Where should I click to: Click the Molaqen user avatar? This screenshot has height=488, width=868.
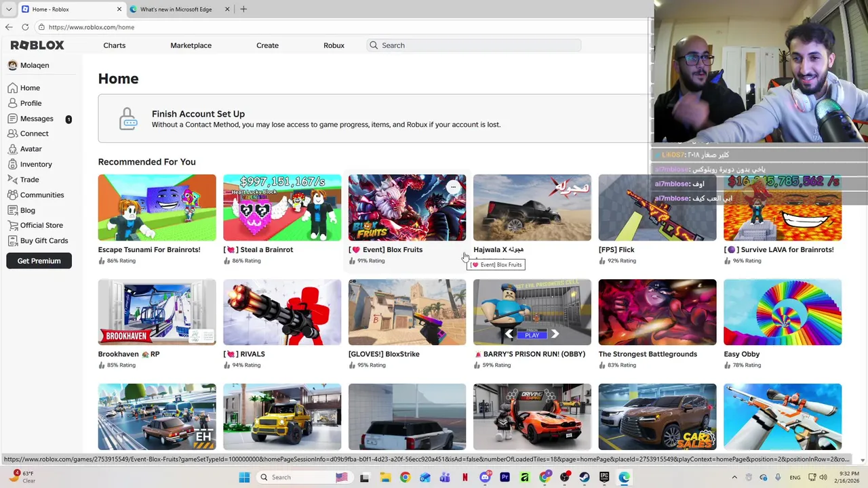click(13, 65)
